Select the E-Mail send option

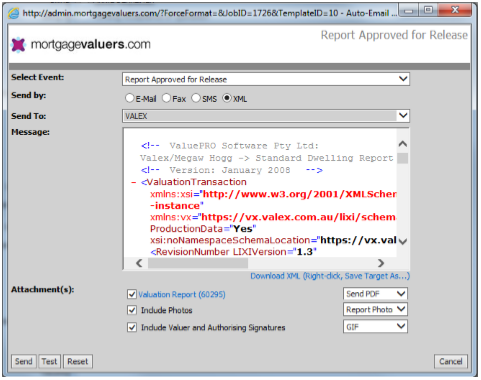129,98
